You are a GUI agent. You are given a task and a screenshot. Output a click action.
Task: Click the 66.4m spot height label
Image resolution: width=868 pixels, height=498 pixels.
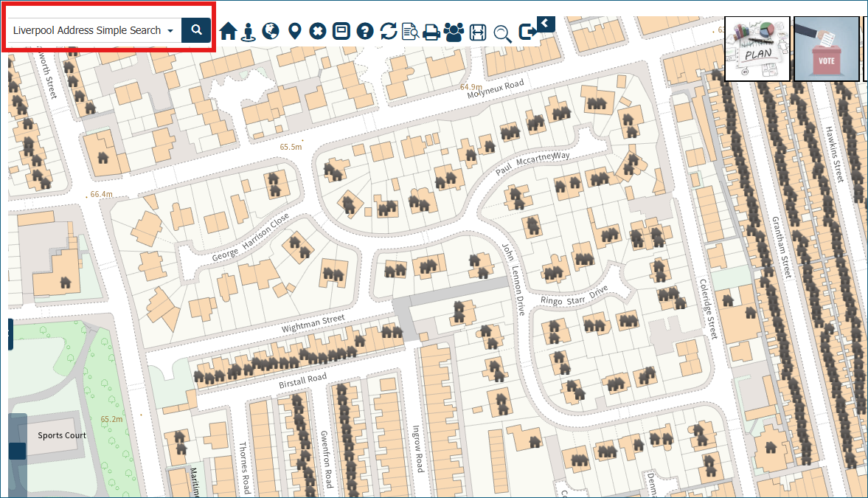(x=101, y=195)
